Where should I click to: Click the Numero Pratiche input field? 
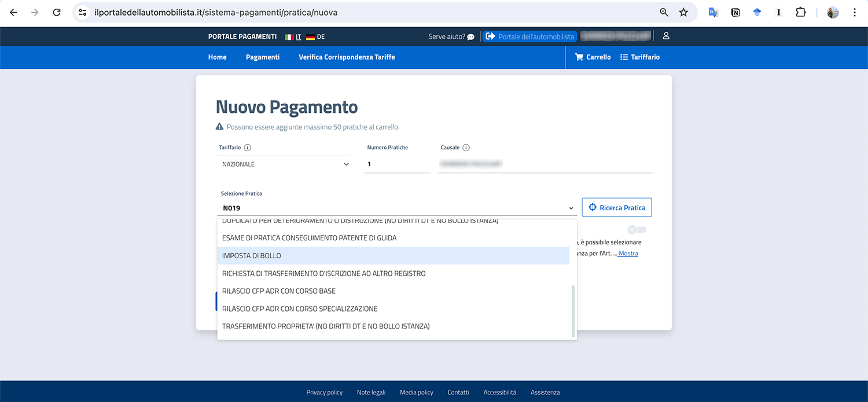(397, 165)
